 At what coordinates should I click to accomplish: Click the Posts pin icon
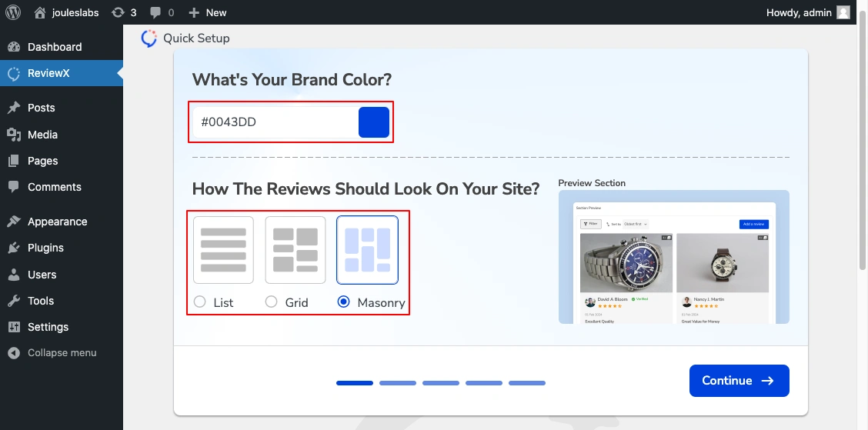[14, 108]
